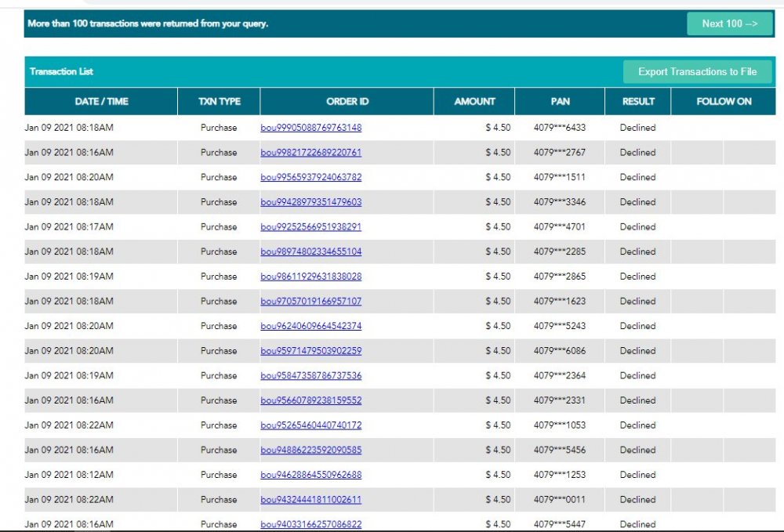784x532 pixels.
Task: Select the PAN column header
Action: [x=560, y=102]
